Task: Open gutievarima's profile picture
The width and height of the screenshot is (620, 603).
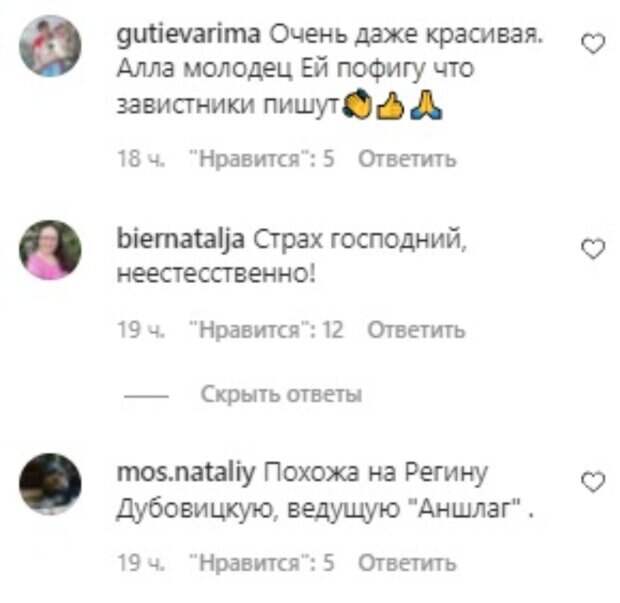Action: pyautogui.click(x=50, y=46)
